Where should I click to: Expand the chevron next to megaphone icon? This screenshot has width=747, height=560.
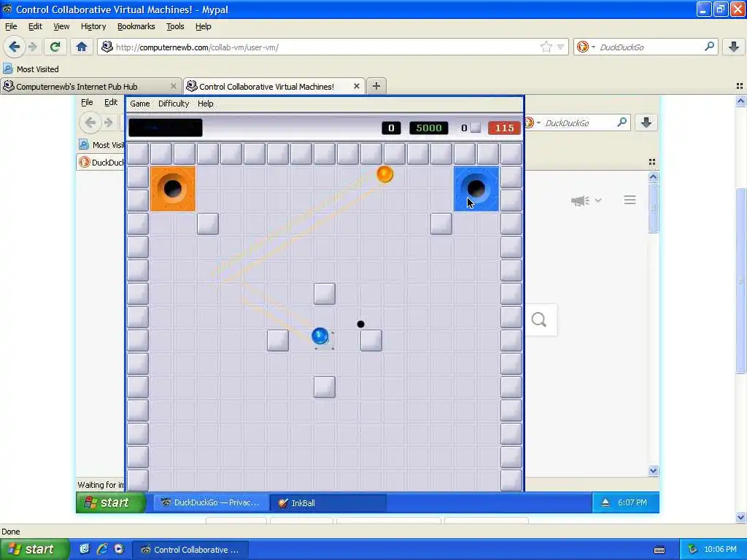coord(598,201)
